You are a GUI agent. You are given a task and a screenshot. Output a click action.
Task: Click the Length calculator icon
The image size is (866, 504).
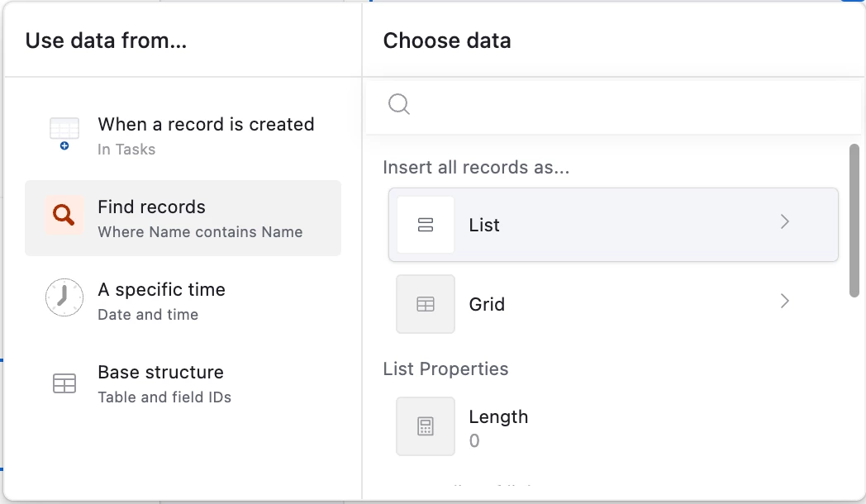tap(426, 426)
